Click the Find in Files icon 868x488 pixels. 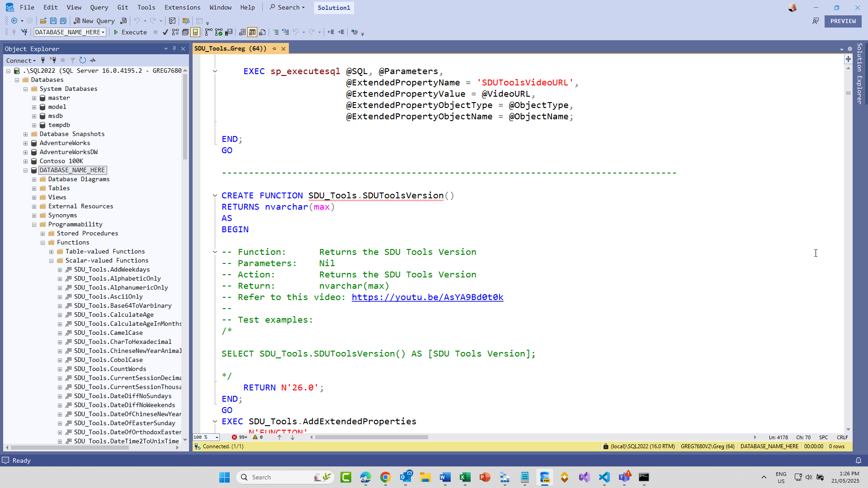[x=186, y=21]
